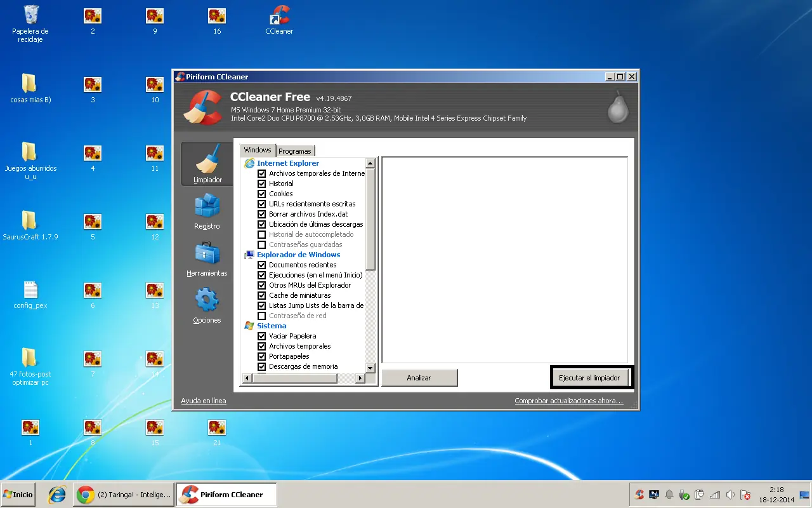812x508 pixels.
Task: Toggle the Portapapeles checkbox
Action: pyautogui.click(x=262, y=356)
